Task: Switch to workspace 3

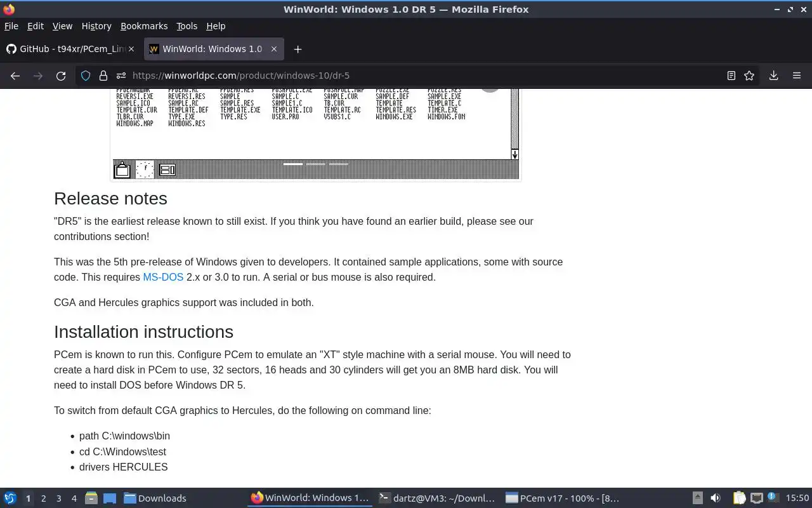Action: click(58, 498)
